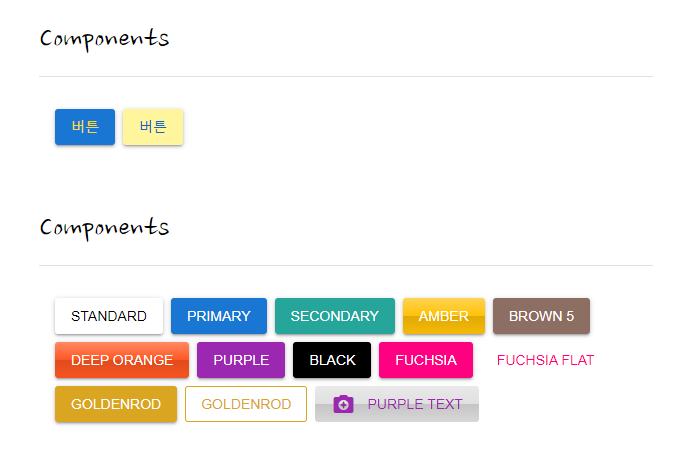This screenshot has height=459, width=698.
Task: Click the blue PRIMARY button
Action: click(x=219, y=316)
